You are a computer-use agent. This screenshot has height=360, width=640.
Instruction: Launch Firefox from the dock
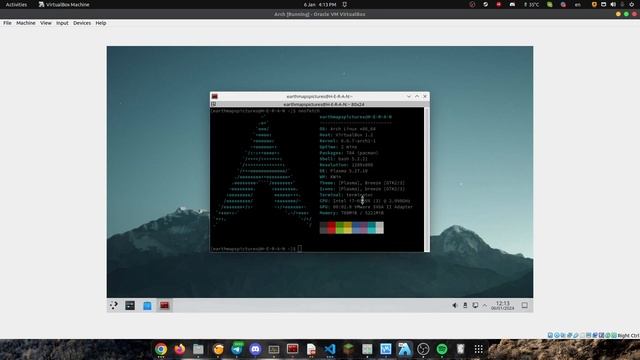tap(180, 349)
